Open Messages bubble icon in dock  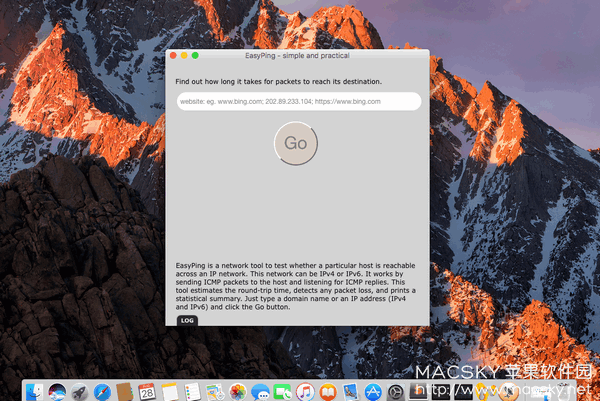pos(260,392)
